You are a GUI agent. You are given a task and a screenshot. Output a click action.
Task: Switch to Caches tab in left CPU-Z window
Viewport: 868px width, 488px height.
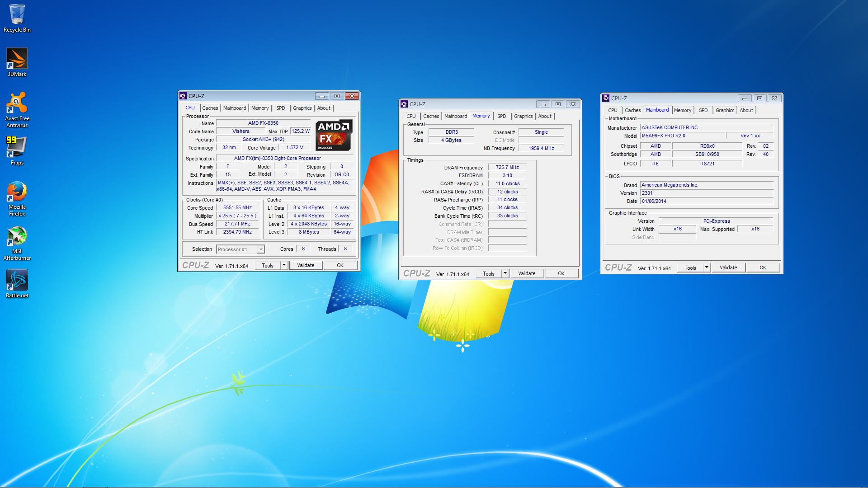(210, 108)
